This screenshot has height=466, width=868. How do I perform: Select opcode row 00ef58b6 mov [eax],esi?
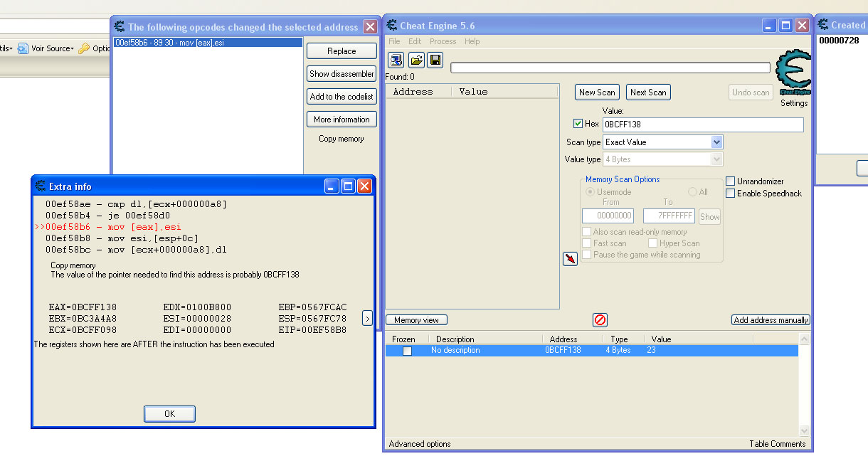pyautogui.click(x=208, y=43)
